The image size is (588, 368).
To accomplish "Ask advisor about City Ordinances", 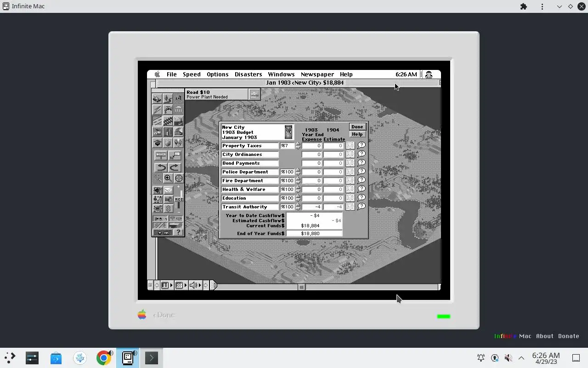I will click(362, 154).
